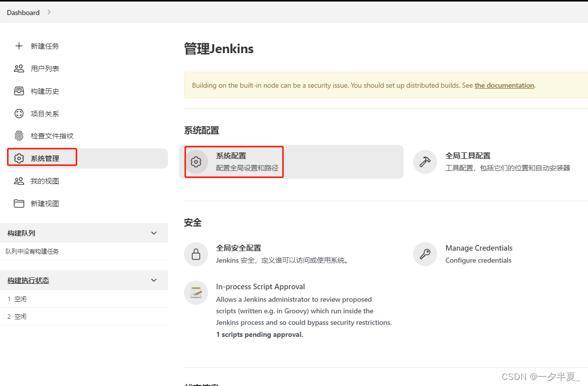Viewport: 588px width, 386px height.
Task: Click executor row '2 空闲'
Action: coord(84,317)
